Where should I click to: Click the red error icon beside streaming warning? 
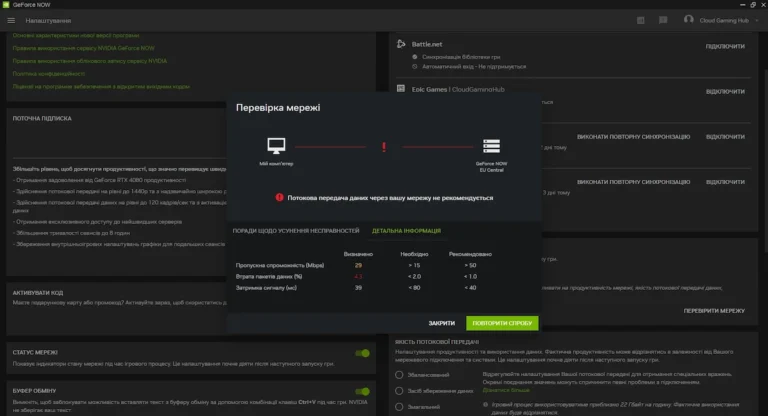click(279, 197)
